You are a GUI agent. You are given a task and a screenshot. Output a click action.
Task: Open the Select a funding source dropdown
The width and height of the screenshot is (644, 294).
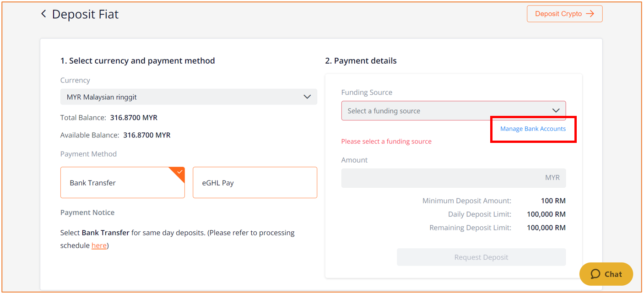click(x=454, y=111)
